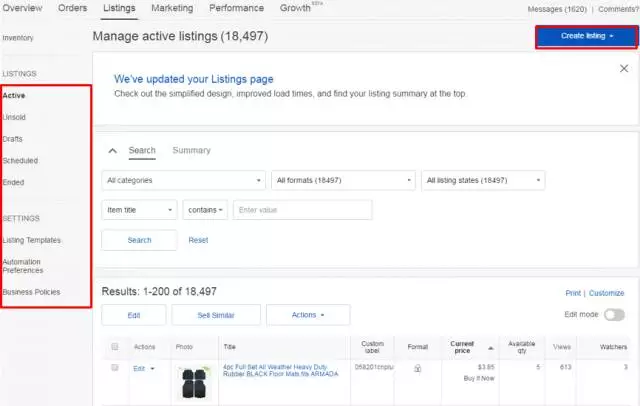Open the Marketing tab
Screen dimensions: 640x406
pyautogui.click(x=172, y=8)
